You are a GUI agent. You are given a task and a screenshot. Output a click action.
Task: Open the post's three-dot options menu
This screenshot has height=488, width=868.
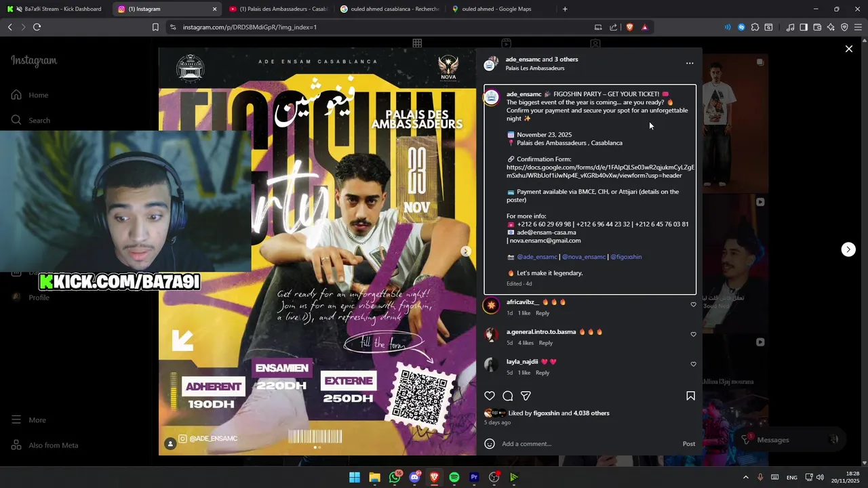coord(690,63)
